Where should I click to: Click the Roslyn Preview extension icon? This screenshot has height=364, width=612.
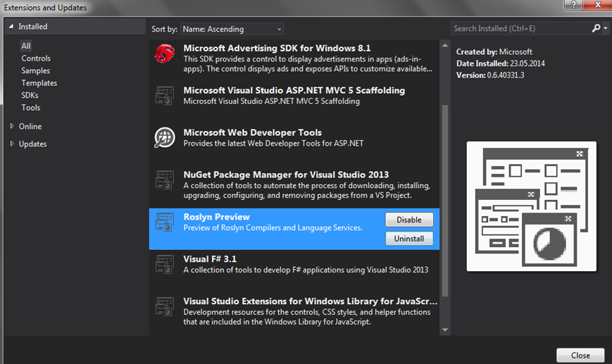(165, 222)
